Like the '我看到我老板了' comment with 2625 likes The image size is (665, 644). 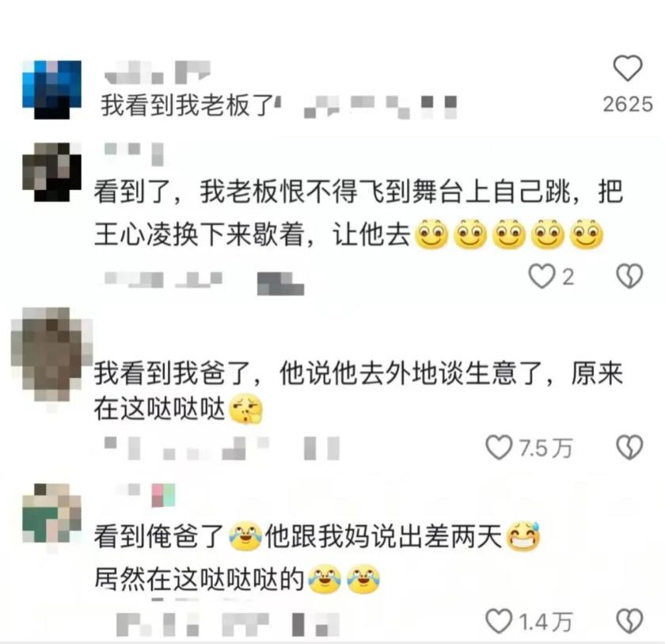pos(628,68)
